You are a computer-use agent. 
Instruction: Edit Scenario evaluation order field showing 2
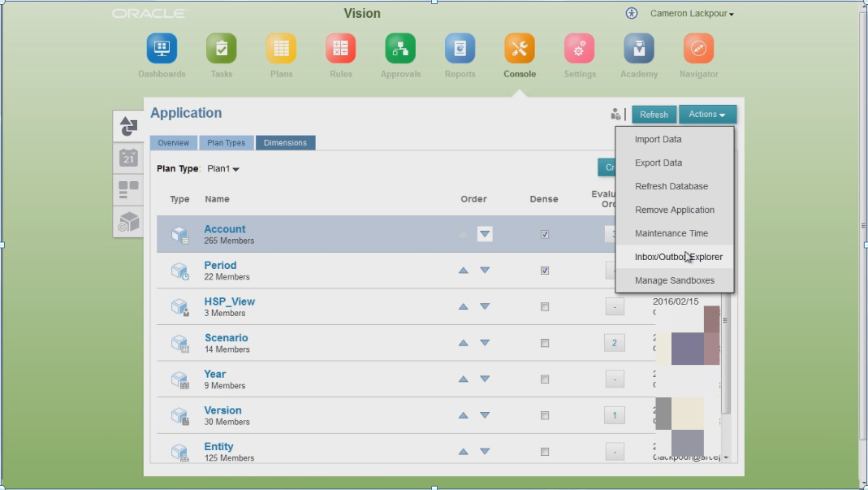pos(615,343)
